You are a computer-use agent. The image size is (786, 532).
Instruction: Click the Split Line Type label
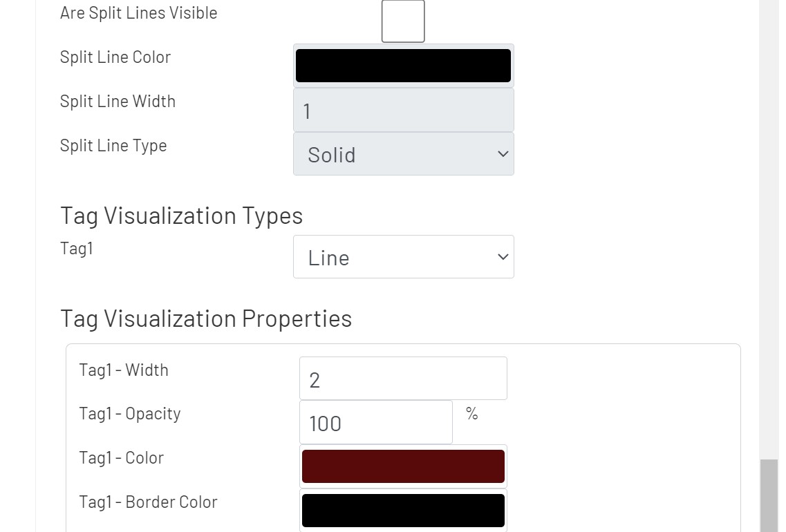113,146
